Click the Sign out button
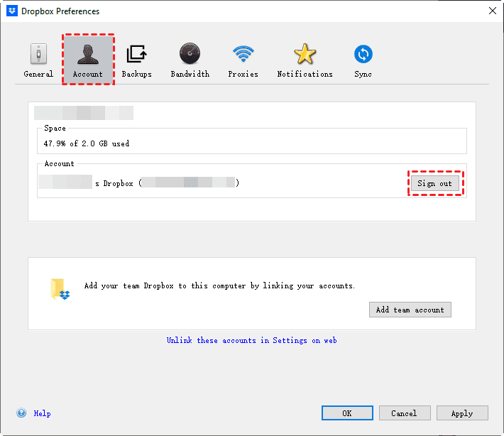 coord(435,183)
